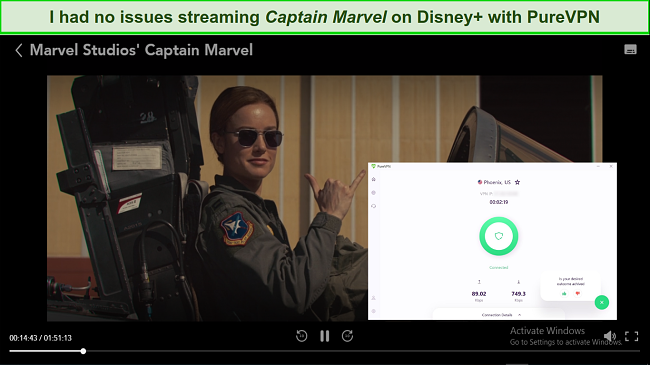Viewport: 650px width, 365px height.
Task: Click the 749.3 download speed value
Action: tap(518, 294)
